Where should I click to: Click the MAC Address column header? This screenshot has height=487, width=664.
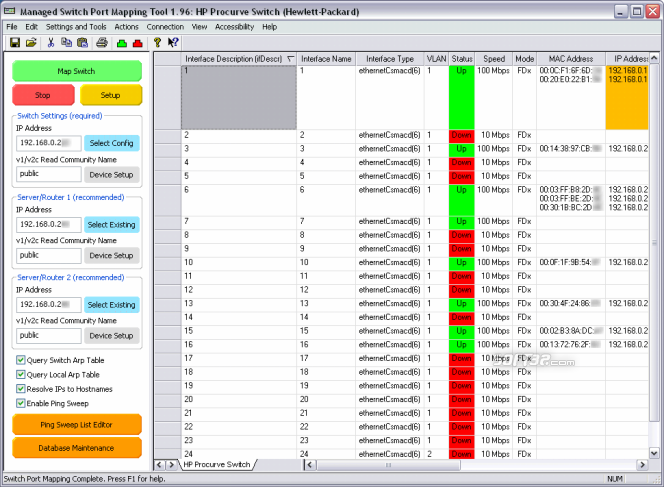point(571,59)
